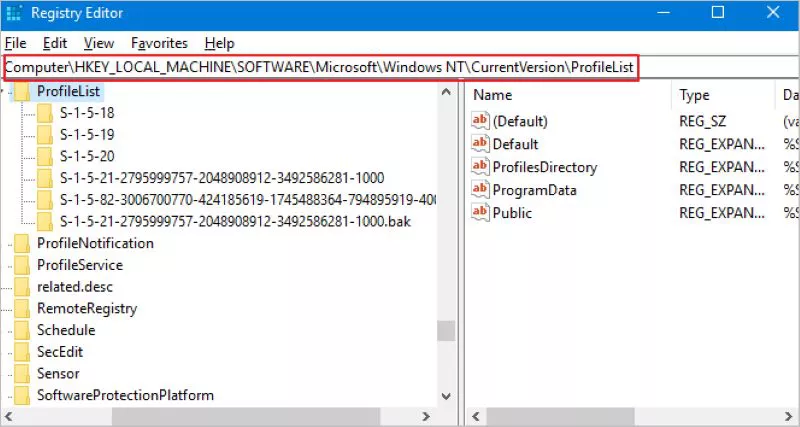Screen dimensions: 800x427
Task: Click REG_SZ type of (Default) value
Action: (703, 121)
